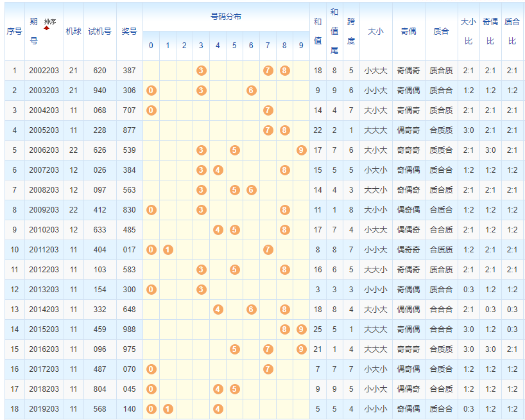Select orange ball 1 in row 2011203
Viewport: 525px width, 420px height.
[x=168, y=250]
